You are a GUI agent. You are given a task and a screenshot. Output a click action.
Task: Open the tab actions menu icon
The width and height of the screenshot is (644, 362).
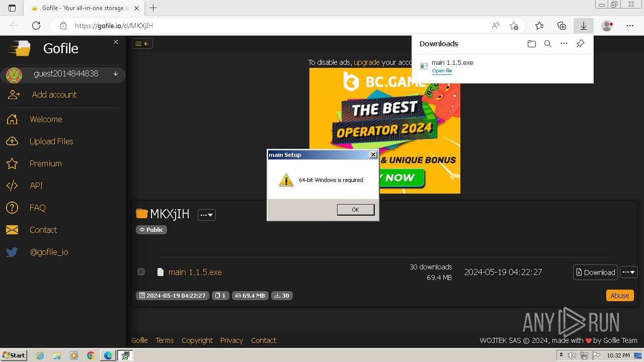(12, 8)
